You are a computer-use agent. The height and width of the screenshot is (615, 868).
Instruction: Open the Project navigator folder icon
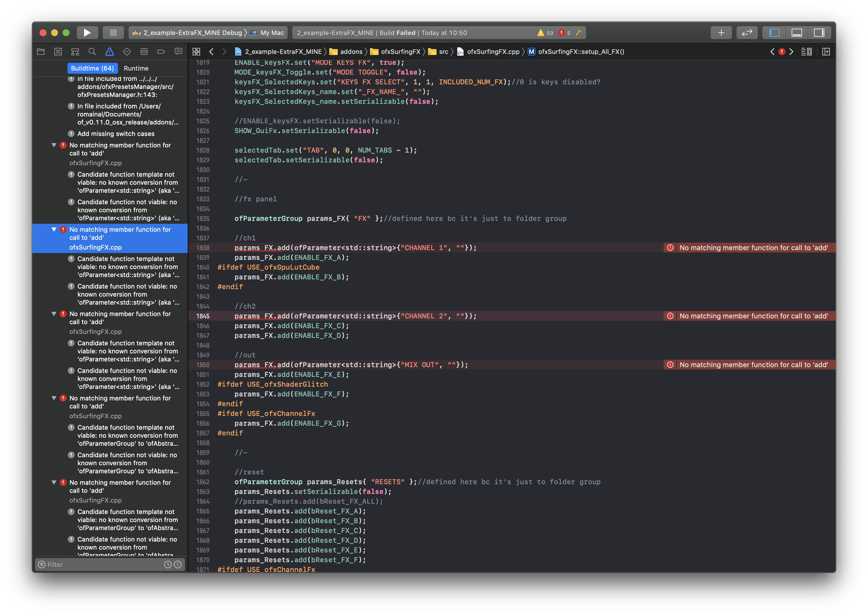click(x=40, y=52)
